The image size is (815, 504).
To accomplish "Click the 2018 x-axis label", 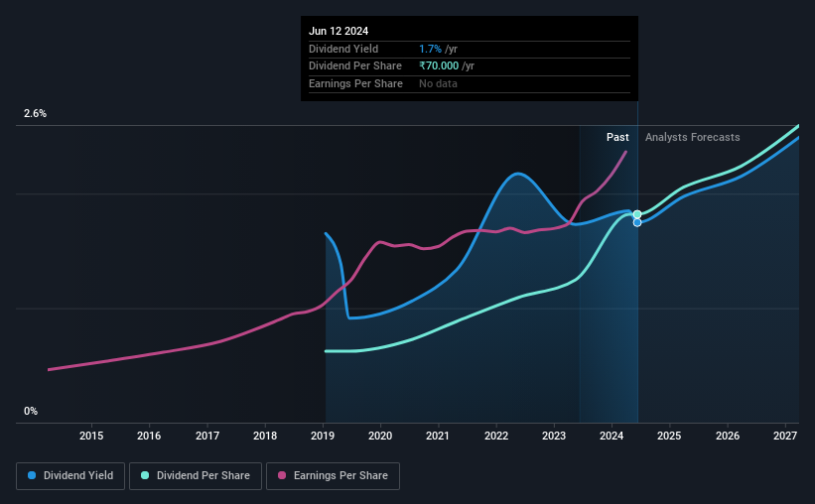I will click(x=265, y=436).
